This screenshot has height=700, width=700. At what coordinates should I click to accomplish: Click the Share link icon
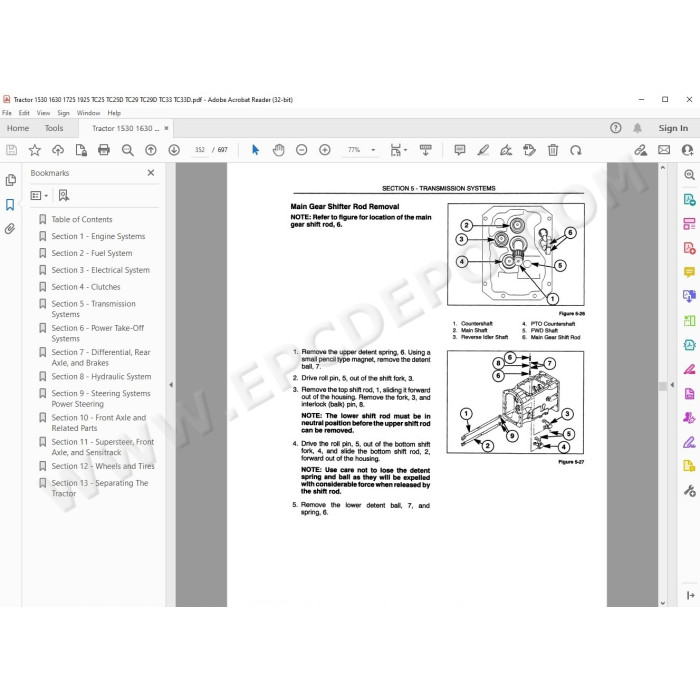(x=641, y=150)
